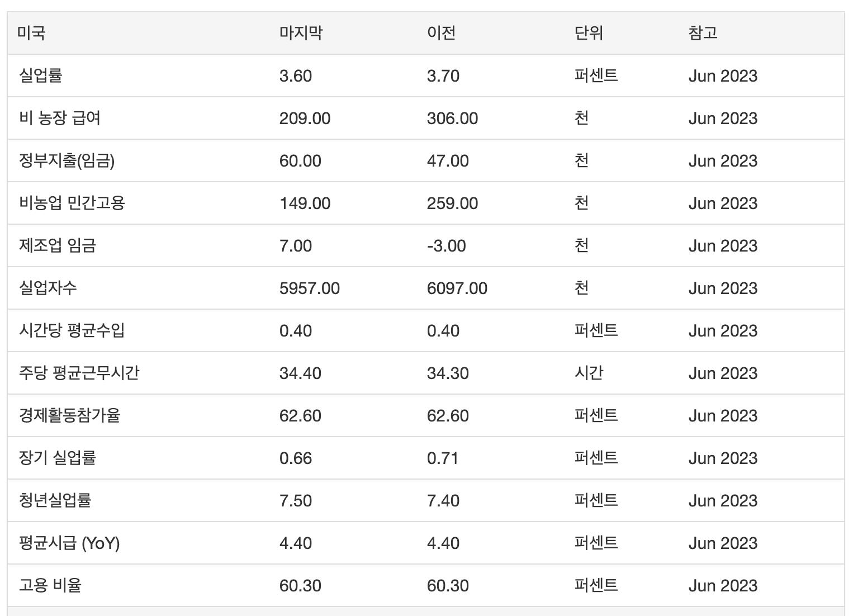
Task: Select the 평균시급 (YoY) row label
Action: [x=69, y=543]
